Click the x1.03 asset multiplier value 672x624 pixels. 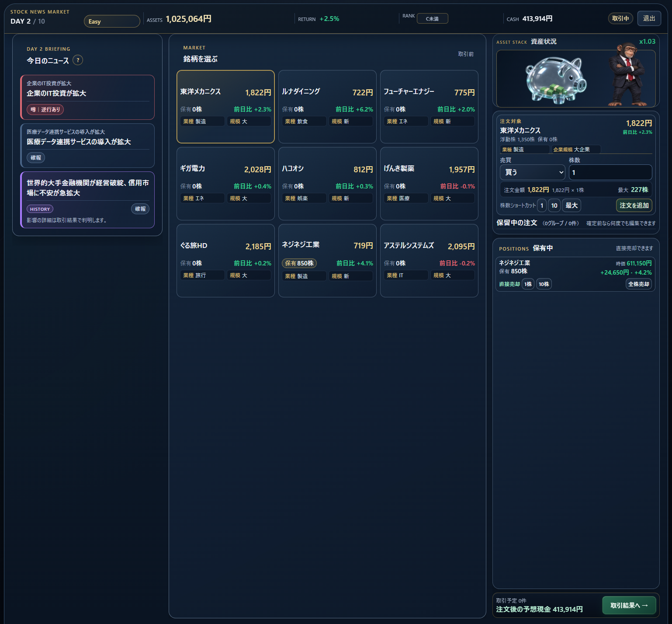(x=647, y=42)
